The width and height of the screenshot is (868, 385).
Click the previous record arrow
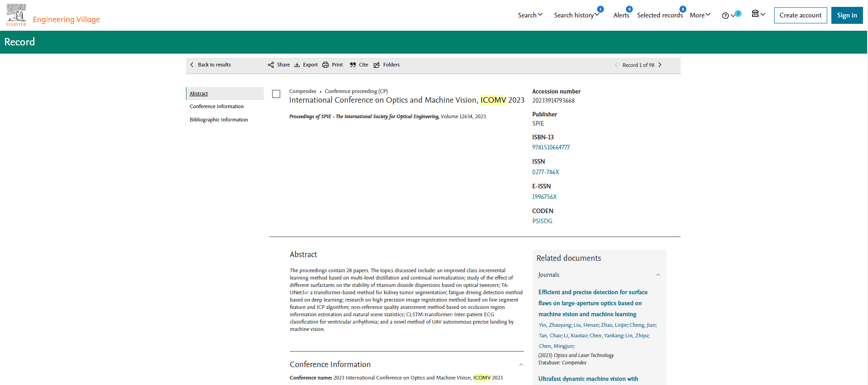coord(616,65)
